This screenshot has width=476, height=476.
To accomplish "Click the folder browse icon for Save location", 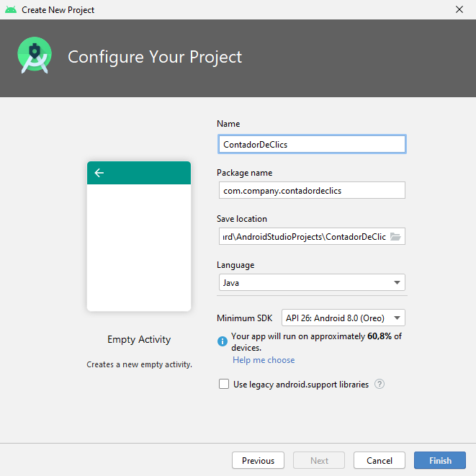I will click(x=395, y=237).
